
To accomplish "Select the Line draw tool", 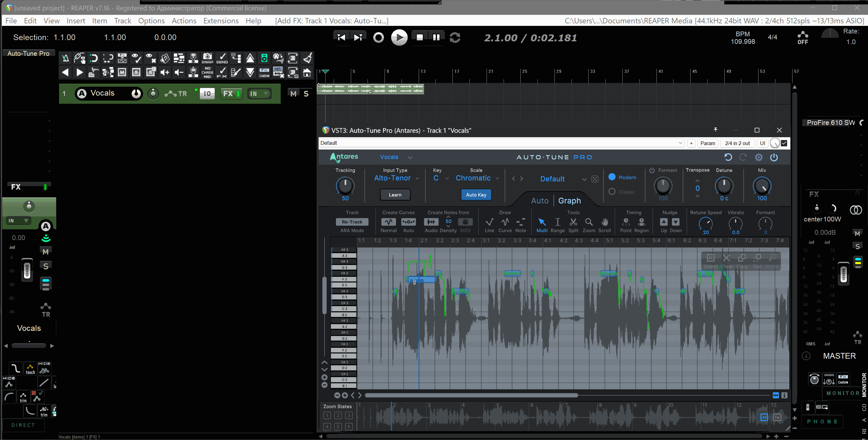I will point(489,222).
